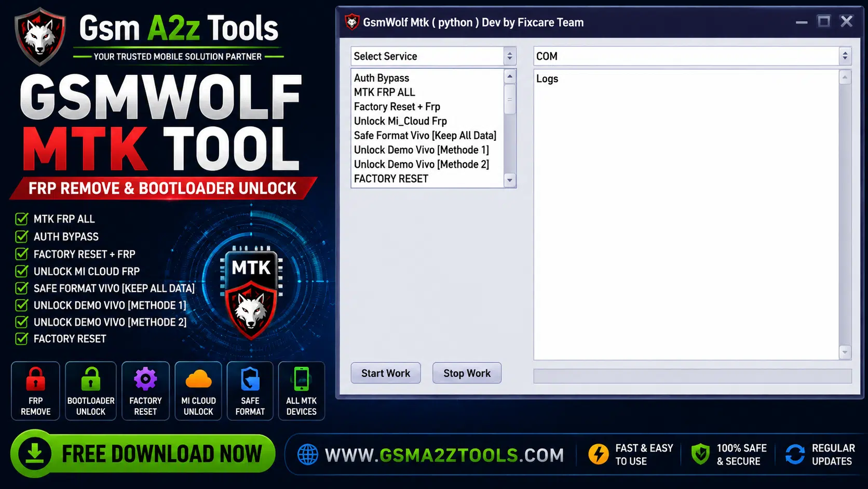Open the WWW.GSMA2ZTOOLS.COM link
Viewport: 868px width, 489px height.
pos(444,455)
